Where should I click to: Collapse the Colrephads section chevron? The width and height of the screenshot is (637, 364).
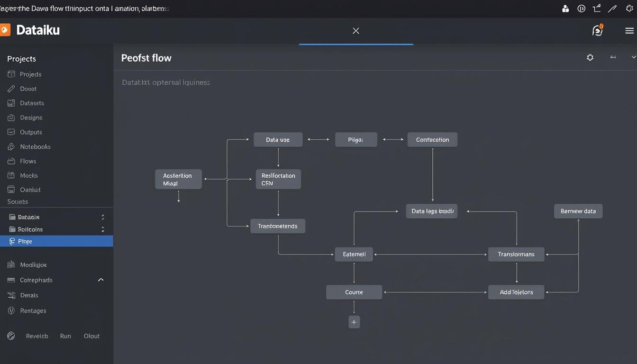click(101, 280)
